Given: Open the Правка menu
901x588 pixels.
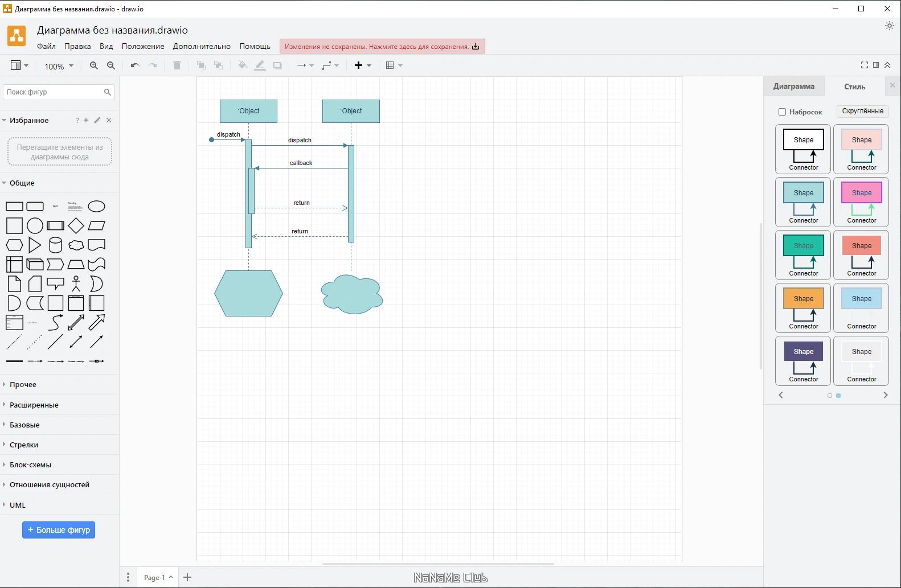Looking at the screenshot, I should tap(77, 46).
